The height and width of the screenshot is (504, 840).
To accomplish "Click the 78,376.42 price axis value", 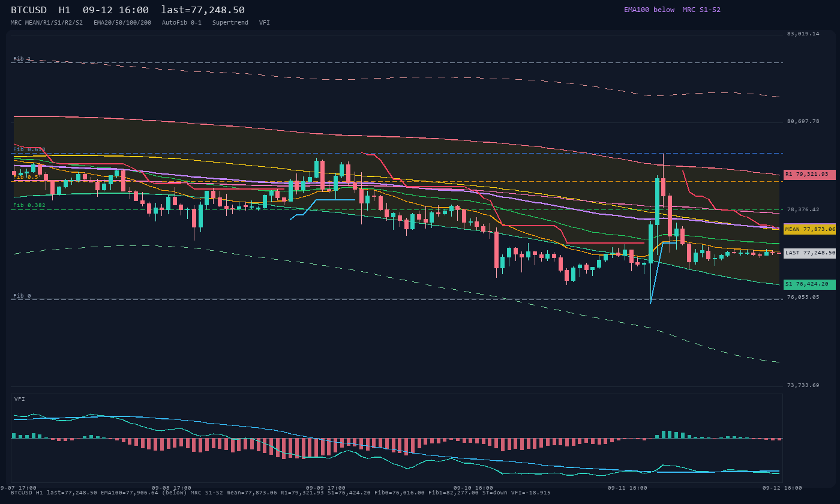I will pos(803,209).
